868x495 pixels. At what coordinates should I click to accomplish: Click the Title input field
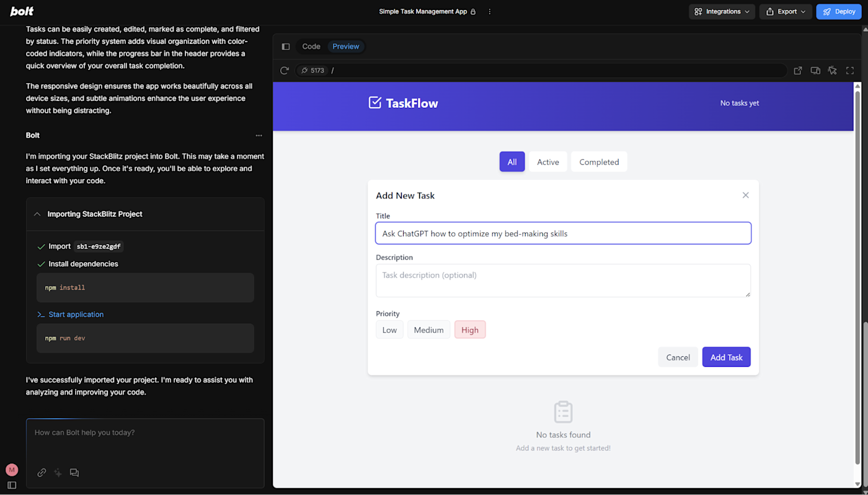pos(563,234)
